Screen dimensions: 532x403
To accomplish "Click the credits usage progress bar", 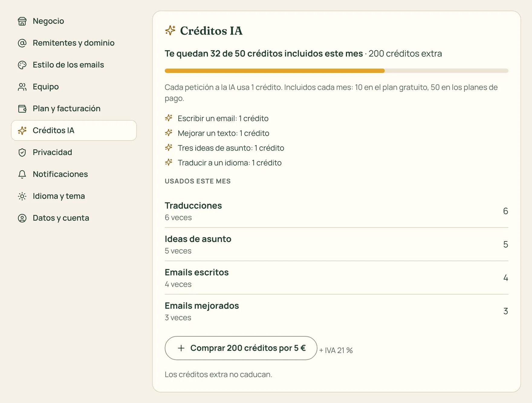I will click(x=336, y=71).
